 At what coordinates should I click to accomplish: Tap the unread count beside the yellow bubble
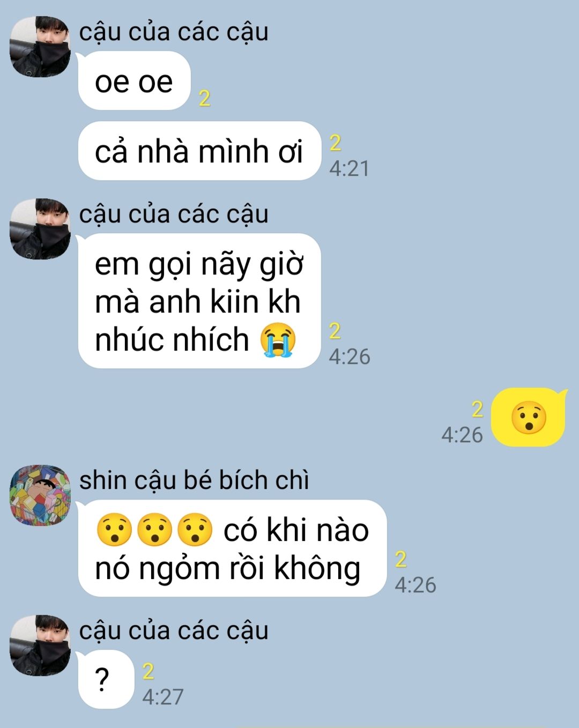477,410
